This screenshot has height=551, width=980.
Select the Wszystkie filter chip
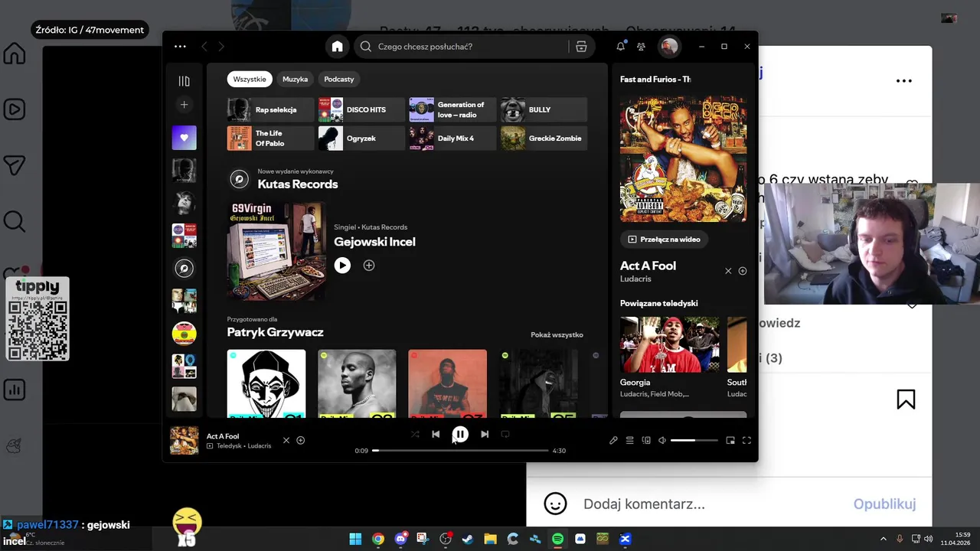(250, 79)
